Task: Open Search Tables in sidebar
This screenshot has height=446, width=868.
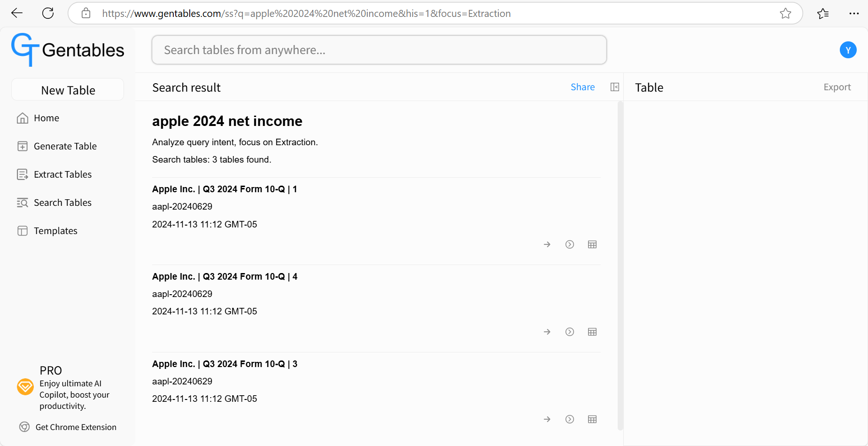Action: [54, 203]
